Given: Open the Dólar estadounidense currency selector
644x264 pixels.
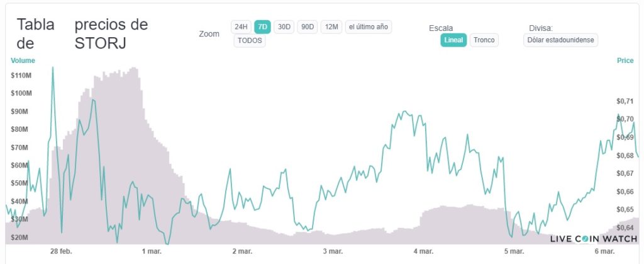Looking at the screenshot, I should [560, 40].
